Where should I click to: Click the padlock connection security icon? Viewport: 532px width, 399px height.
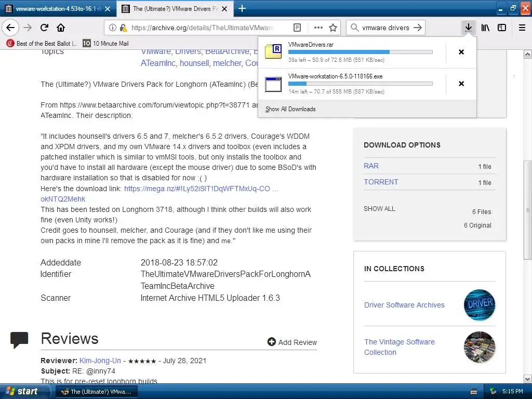(124, 28)
